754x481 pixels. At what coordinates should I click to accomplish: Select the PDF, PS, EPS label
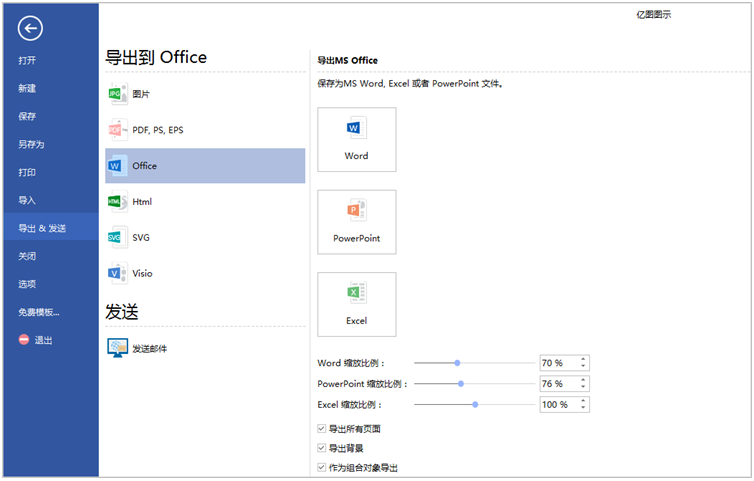coord(158,130)
